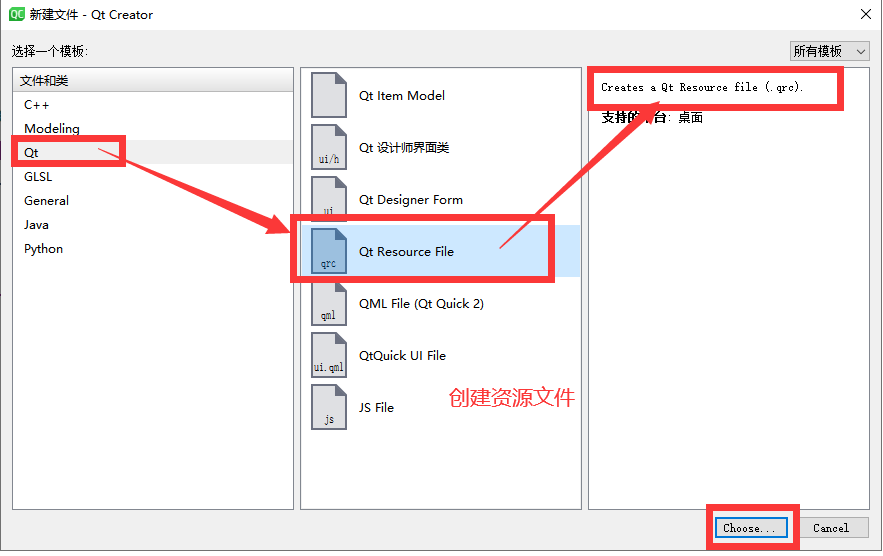Viewport: 883px width, 556px height.
Task: Click the Cancel button
Action: point(831,528)
